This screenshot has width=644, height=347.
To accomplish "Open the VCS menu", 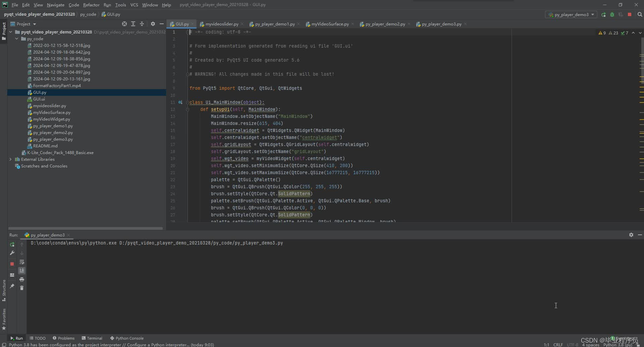I will tap(134, 5).
